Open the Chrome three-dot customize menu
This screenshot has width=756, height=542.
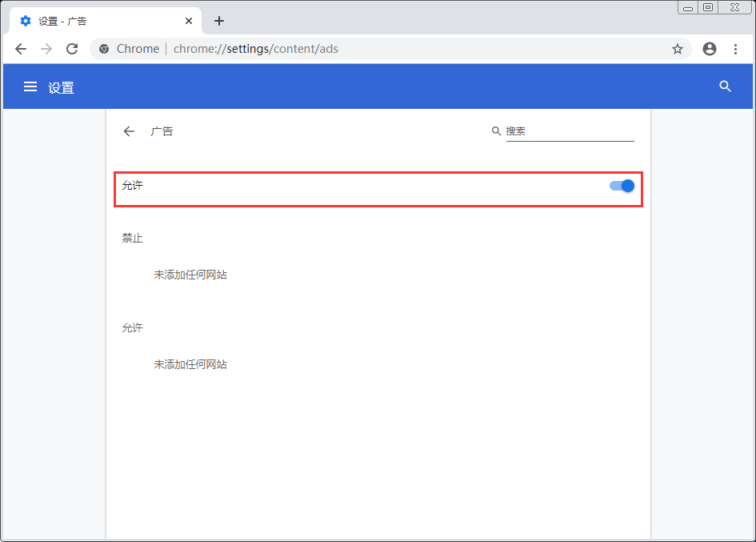735,49
